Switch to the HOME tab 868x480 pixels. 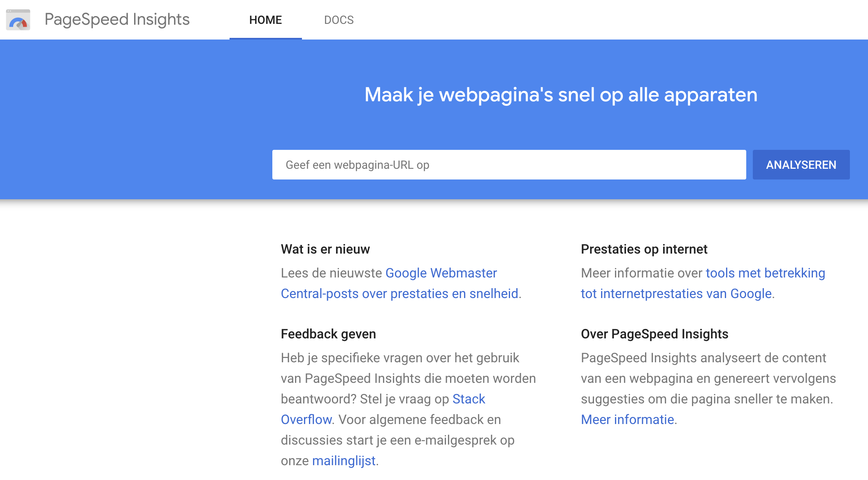(265, 20)
